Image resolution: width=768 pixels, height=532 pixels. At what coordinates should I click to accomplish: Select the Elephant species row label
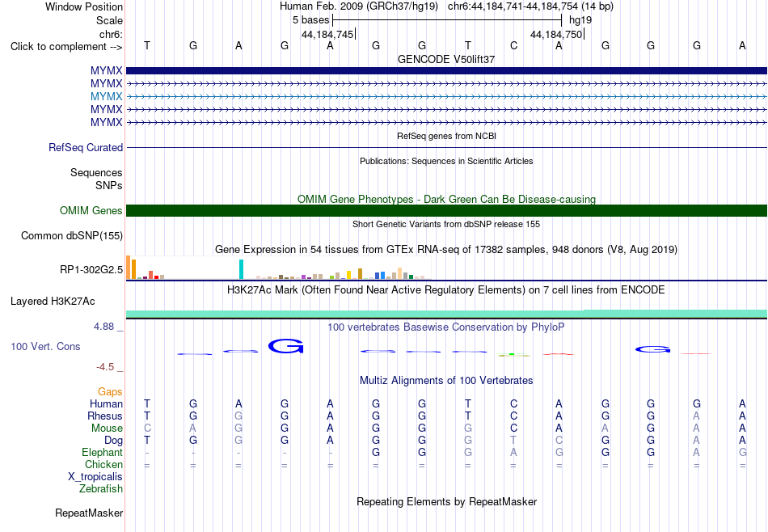(102, 452)
